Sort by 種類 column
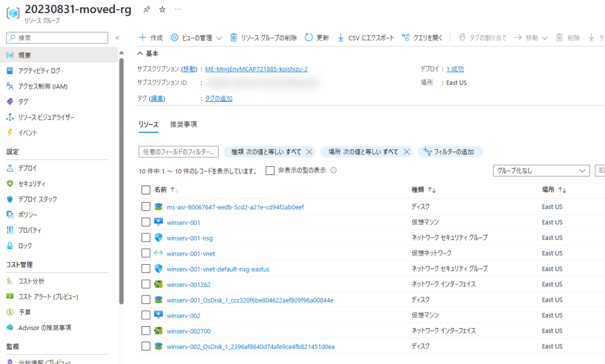Image resolution: width=605 pixels, height=364 pixels. click(423, 190)
